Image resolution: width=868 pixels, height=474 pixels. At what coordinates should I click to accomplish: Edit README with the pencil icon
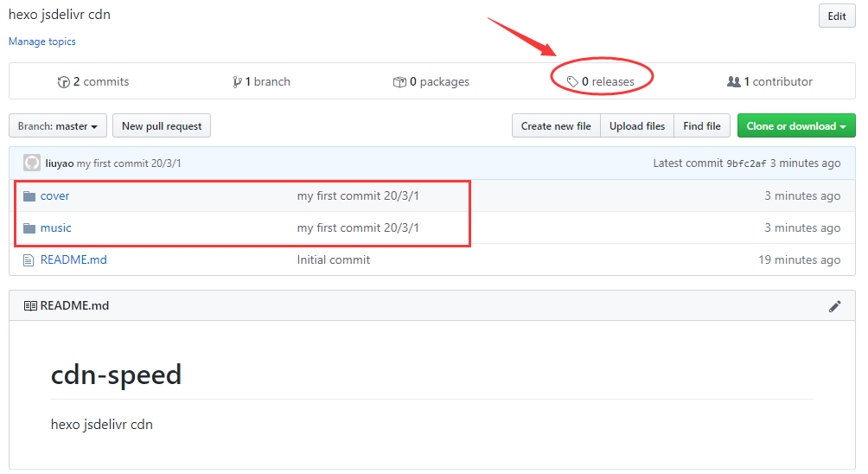(835, 306)
